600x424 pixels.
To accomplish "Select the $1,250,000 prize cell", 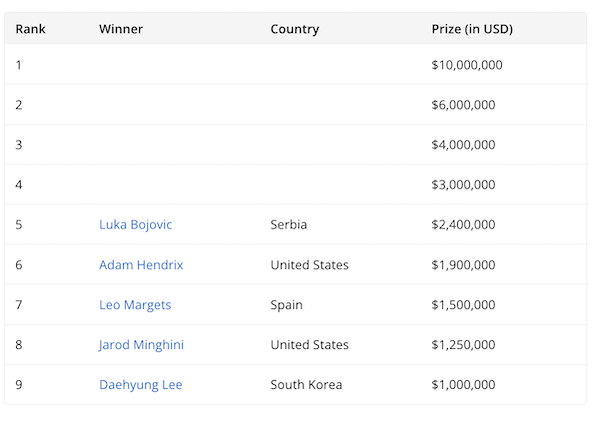I will (463, 345).
